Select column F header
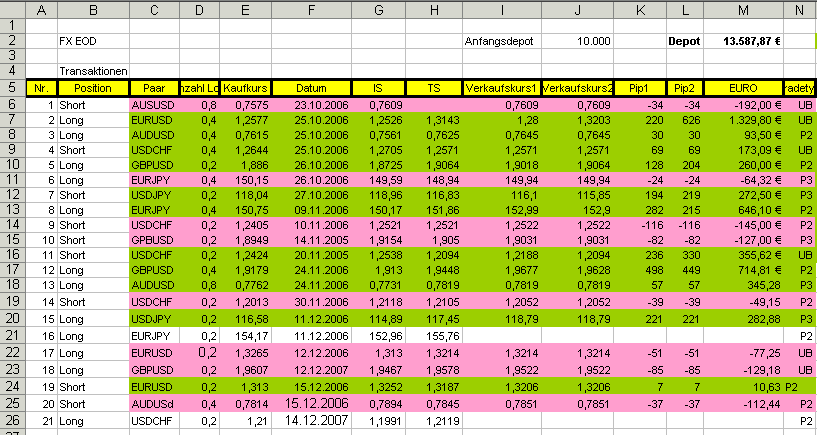Viewport: 817px width, 435px height. point(312,9)
